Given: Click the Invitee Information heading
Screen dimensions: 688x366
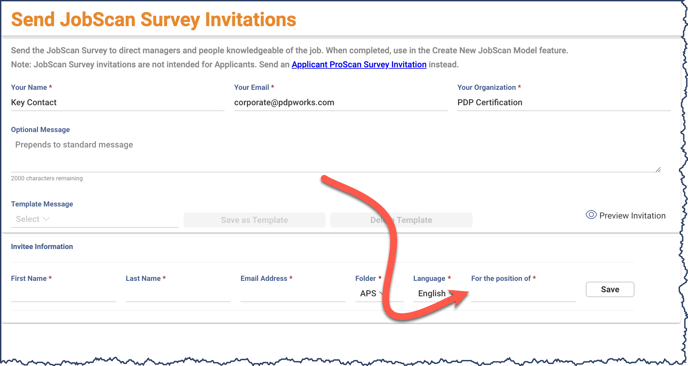Looking at the screenshot, I should click(42, 247).
